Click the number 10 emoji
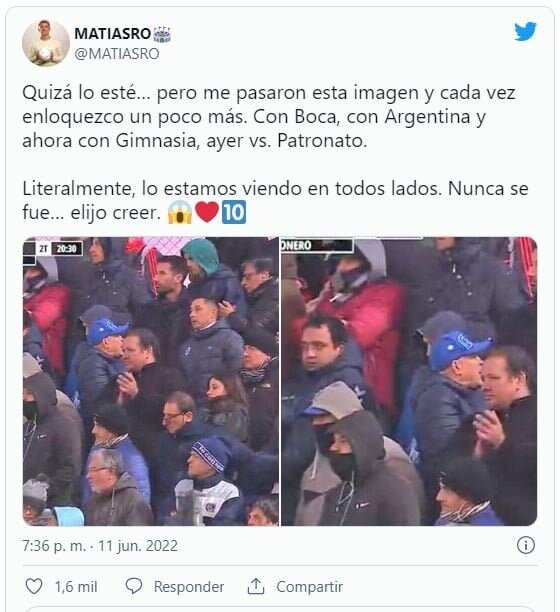 tap(234, 212)
